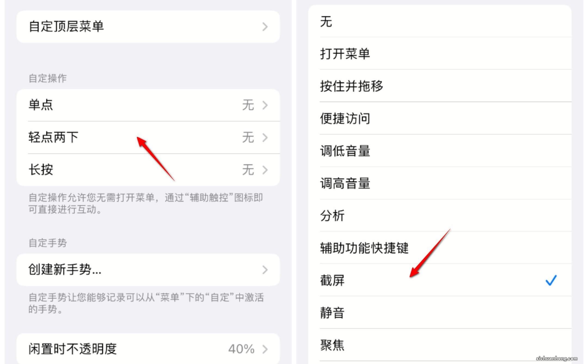Screen dimensions: 588x364
Task: Choose 聚焦 from the action list
Action: [x=440, y=345]
